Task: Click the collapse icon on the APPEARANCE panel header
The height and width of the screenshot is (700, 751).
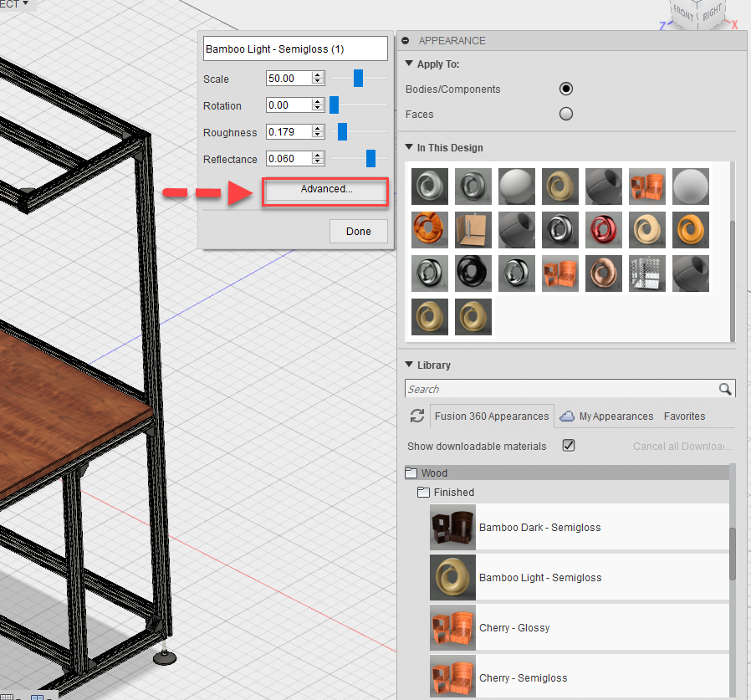Action: 405,40
